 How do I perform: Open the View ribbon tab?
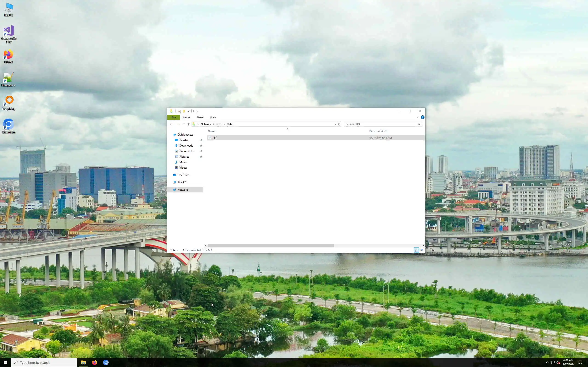pos(213,117)
